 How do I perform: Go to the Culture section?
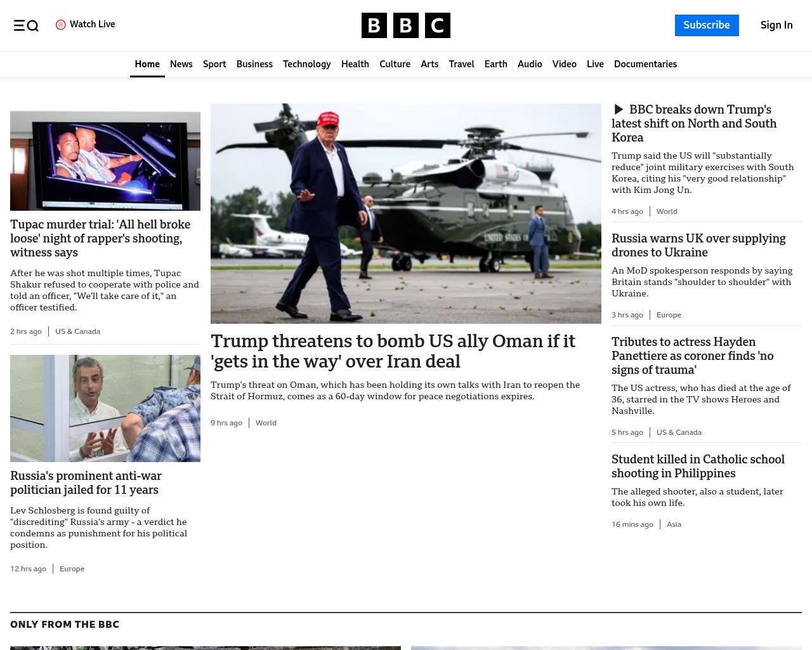[x=395, y=64]
